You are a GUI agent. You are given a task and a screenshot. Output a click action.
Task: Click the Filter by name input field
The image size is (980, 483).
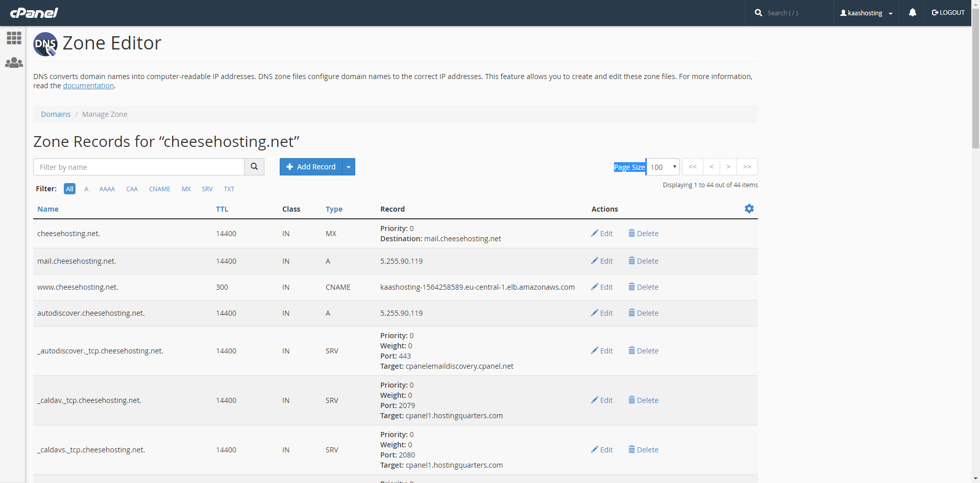[x=139, y=167]
